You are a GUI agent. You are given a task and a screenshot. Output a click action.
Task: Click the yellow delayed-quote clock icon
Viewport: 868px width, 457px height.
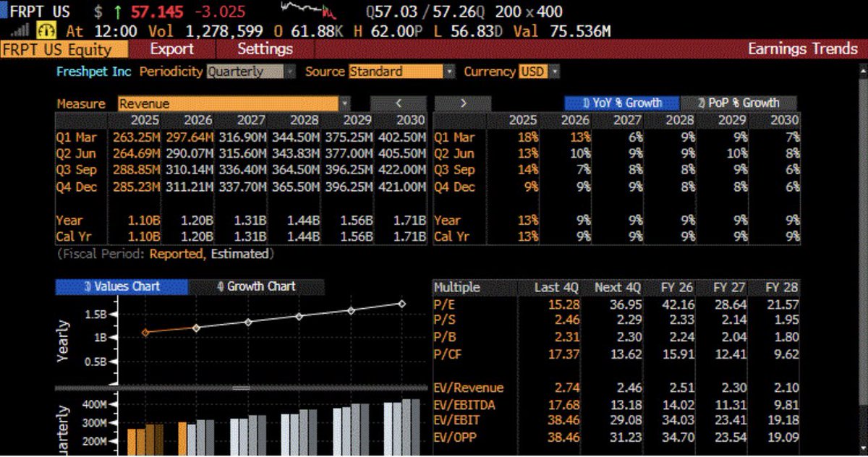pos(46,31)
